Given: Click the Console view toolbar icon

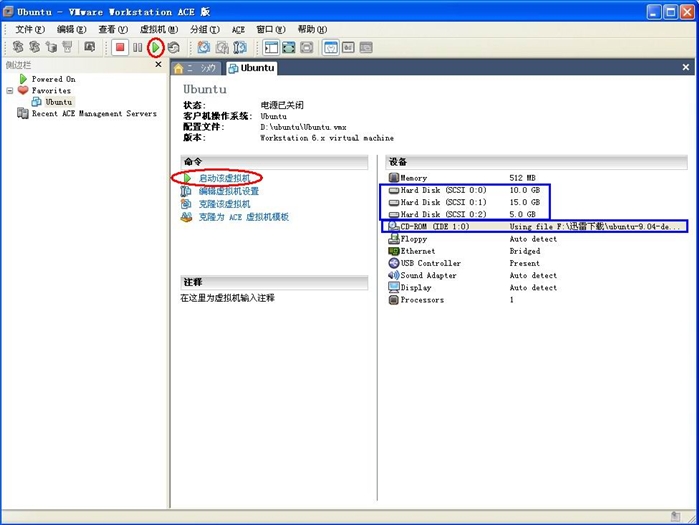Looking at the screenshot, I should (x=348, y=47).
